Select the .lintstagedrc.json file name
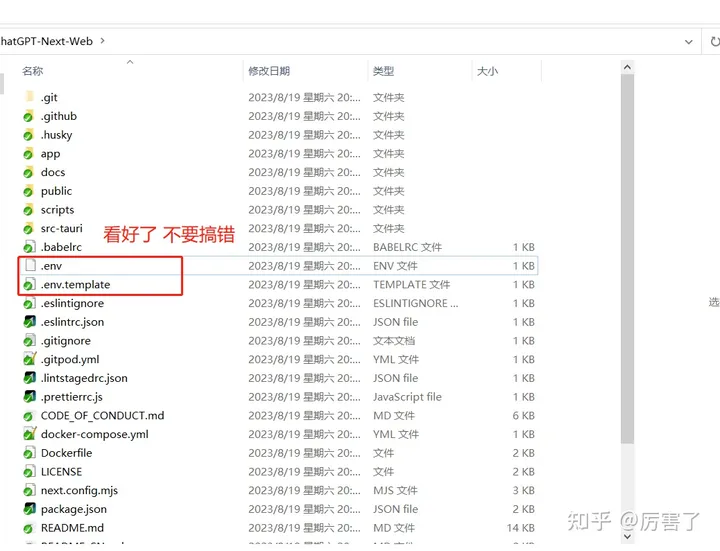 pyautogui.click(x=84, y=378)
